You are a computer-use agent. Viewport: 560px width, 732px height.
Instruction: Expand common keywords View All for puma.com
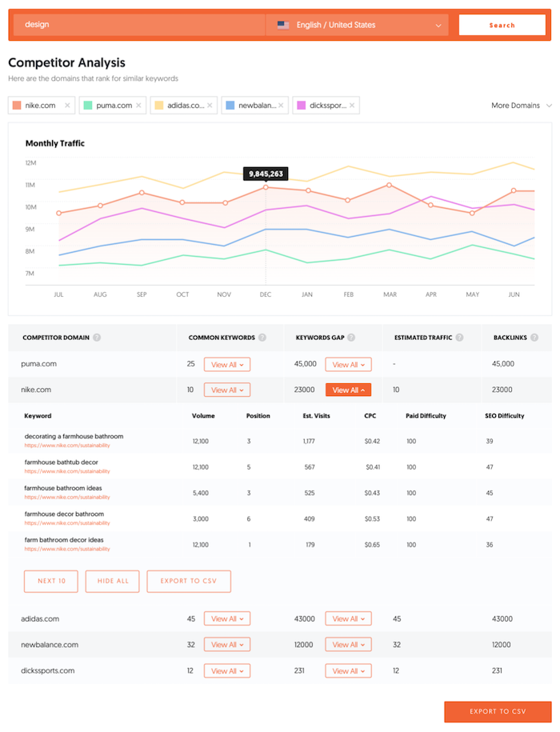(227, 365)
